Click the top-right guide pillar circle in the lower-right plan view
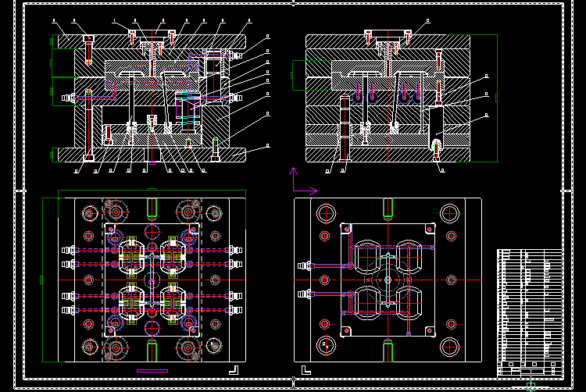Viewport: 586px width, 392px height. pos(449,213)
